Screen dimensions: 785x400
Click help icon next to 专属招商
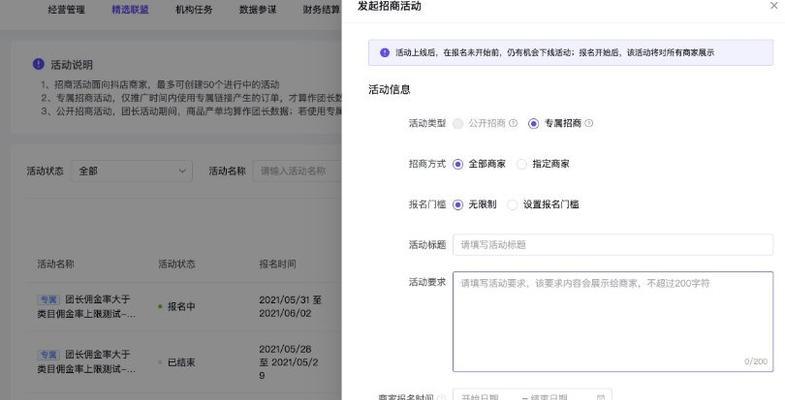click(589, 123)
